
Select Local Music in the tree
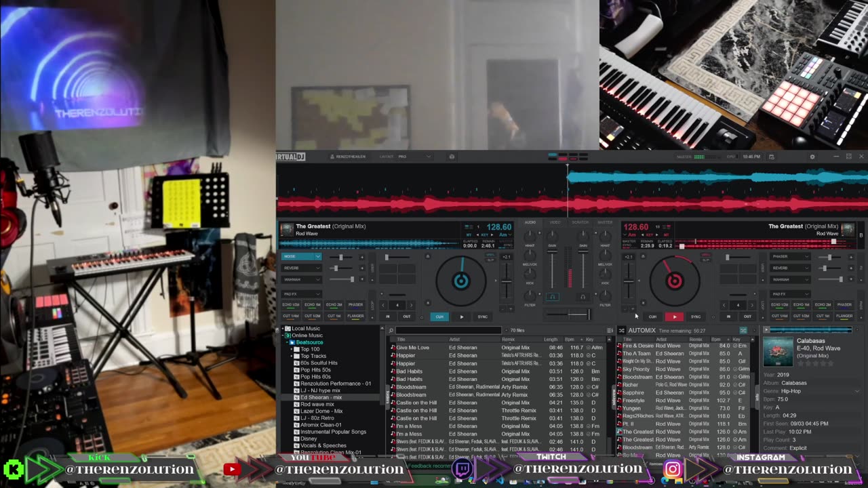306,328
